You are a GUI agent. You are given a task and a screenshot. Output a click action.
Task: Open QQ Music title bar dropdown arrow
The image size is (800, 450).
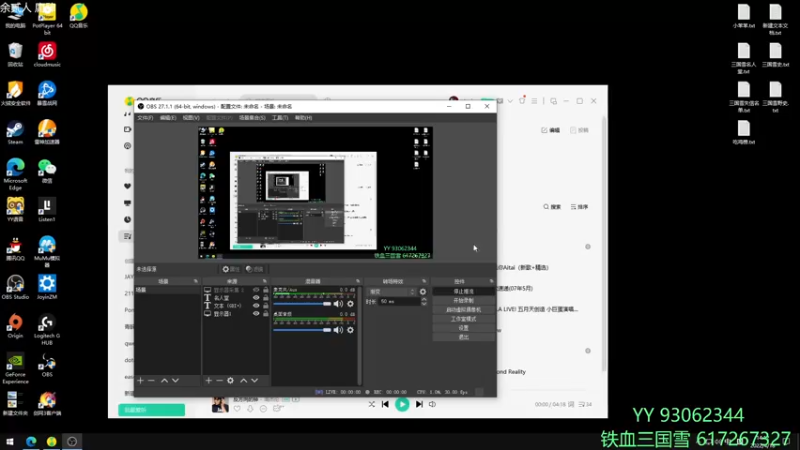point(510,101)
